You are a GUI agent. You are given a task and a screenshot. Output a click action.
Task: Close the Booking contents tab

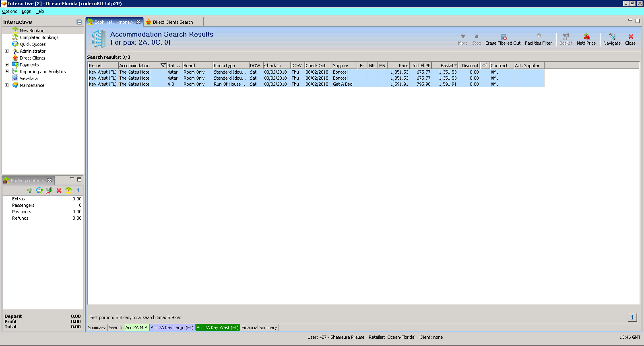[50, 180]
